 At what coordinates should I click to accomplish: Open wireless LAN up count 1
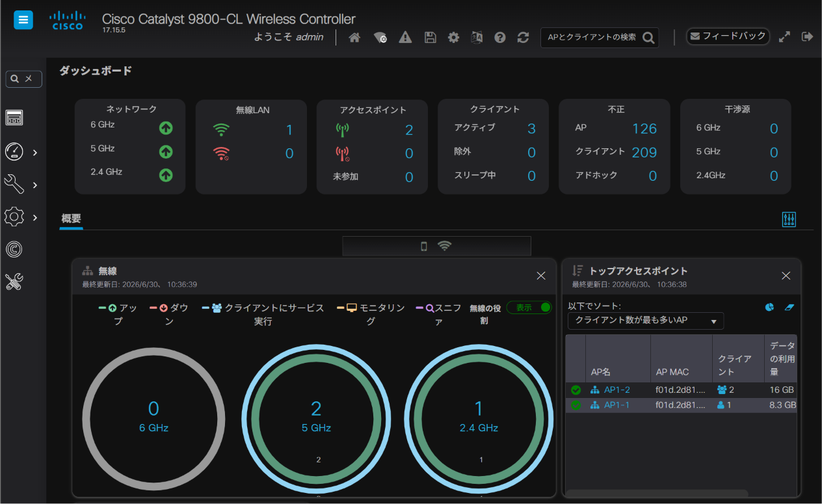pos(289,130)
